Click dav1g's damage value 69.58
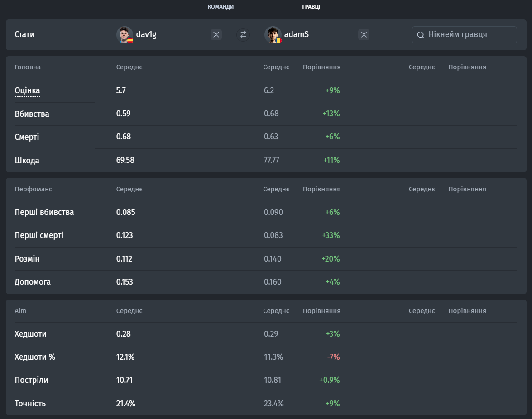 tap(125, 160)
